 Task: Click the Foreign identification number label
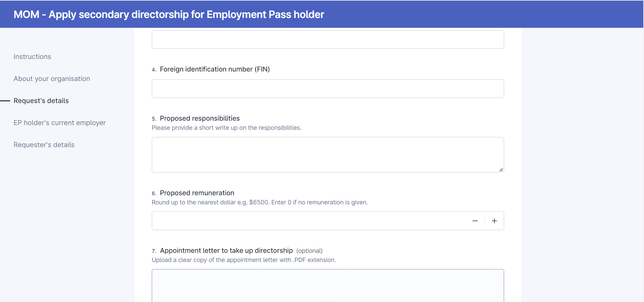[215, 69]
